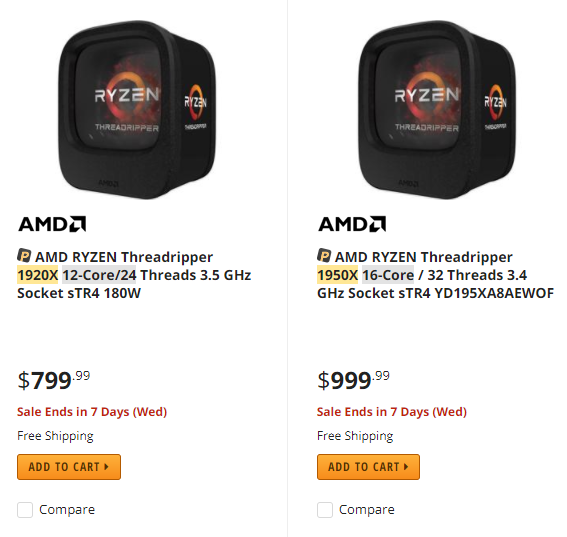
Task: Check the Compare box for the 1920X
Action: [x=25, y=510]
